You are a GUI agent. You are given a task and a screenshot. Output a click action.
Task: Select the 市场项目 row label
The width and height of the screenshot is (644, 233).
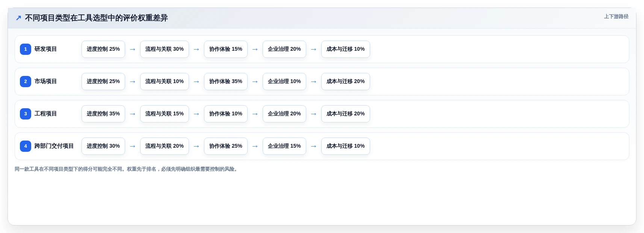pos(45,82)
